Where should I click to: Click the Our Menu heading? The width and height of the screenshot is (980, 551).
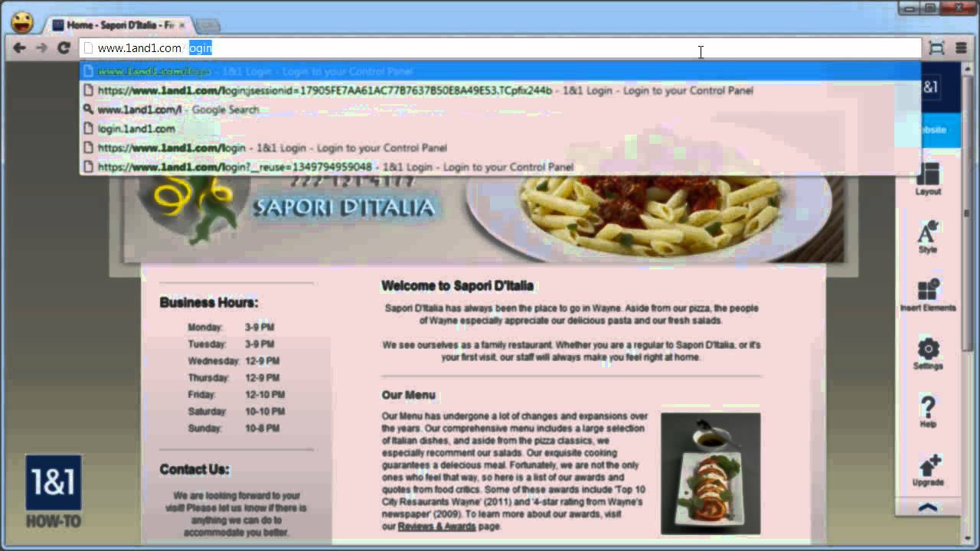[x=409, y=395]
